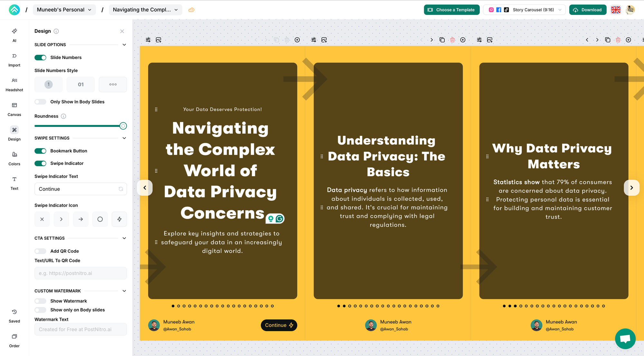Click the Design info icon
Screen dimensions: 644x356
(56, 31)
